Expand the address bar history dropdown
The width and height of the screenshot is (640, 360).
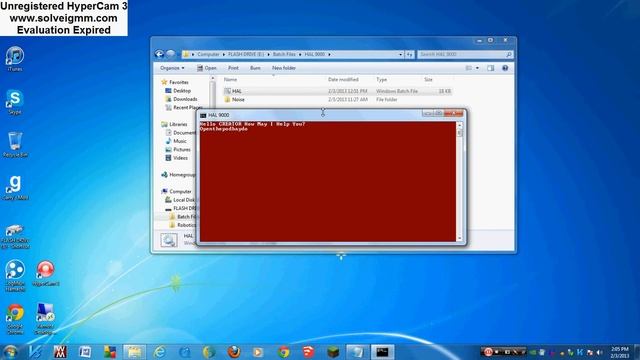click(400, 54)
